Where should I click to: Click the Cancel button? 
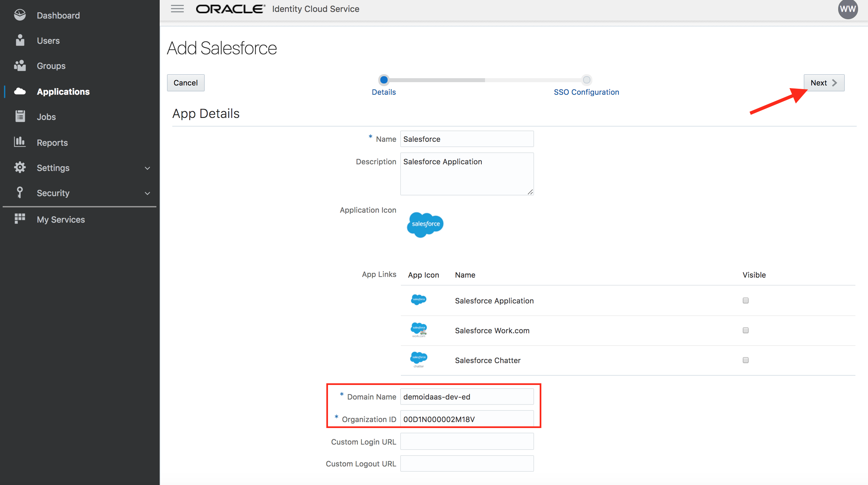coord(186,82)
